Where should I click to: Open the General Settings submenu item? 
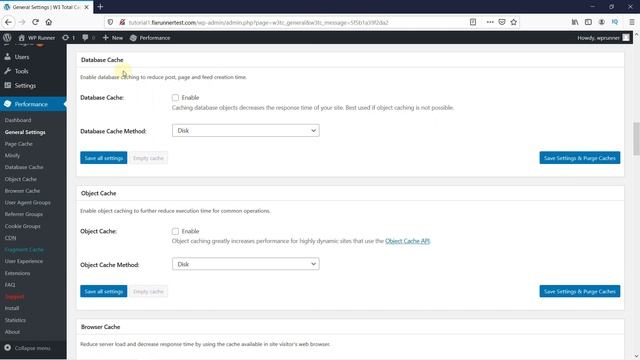(25, 132)
